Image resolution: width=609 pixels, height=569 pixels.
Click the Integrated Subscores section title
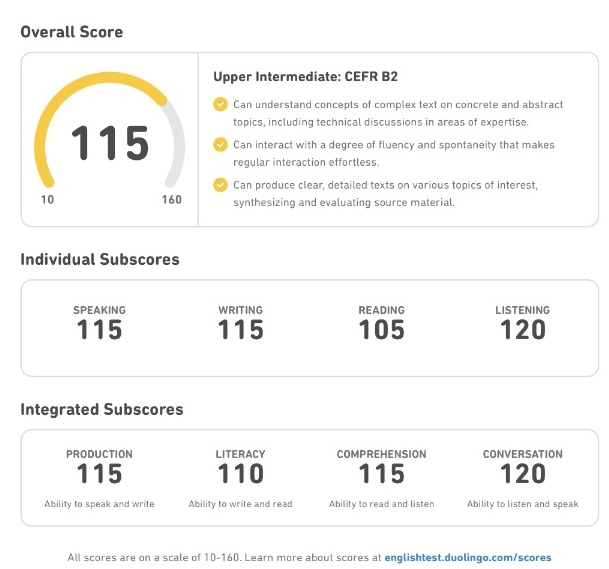[x=102, y=409]
